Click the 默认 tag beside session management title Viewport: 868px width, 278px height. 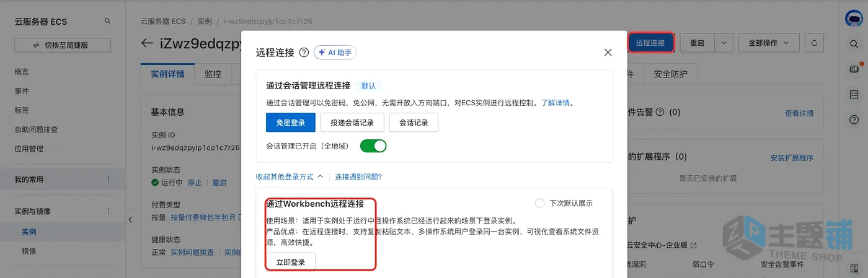pos(368,85)
